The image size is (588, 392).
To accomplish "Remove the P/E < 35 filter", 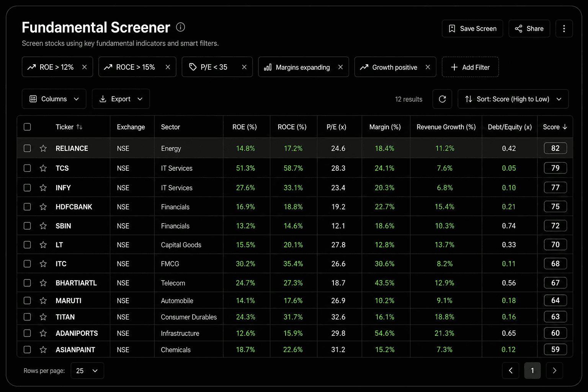I will (244, 67).
